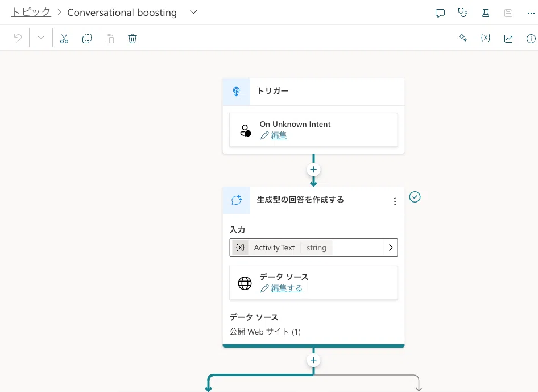
Task: Open the analytics chart icon
Action: [x=508, y=39]
